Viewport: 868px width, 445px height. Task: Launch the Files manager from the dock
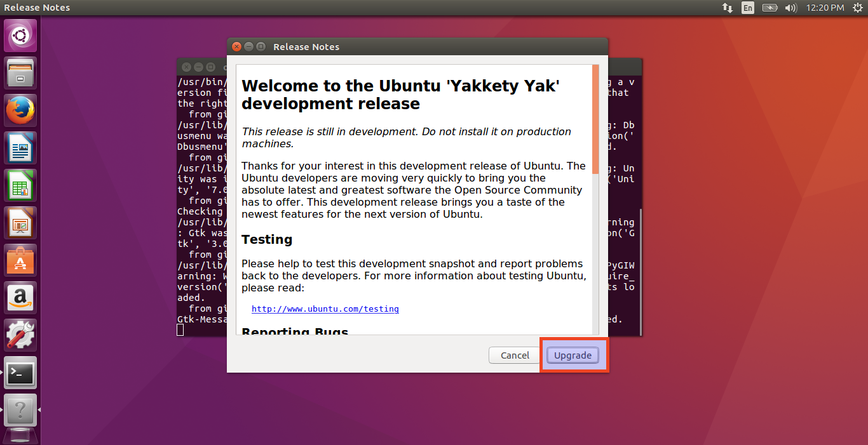coord(20,73)
